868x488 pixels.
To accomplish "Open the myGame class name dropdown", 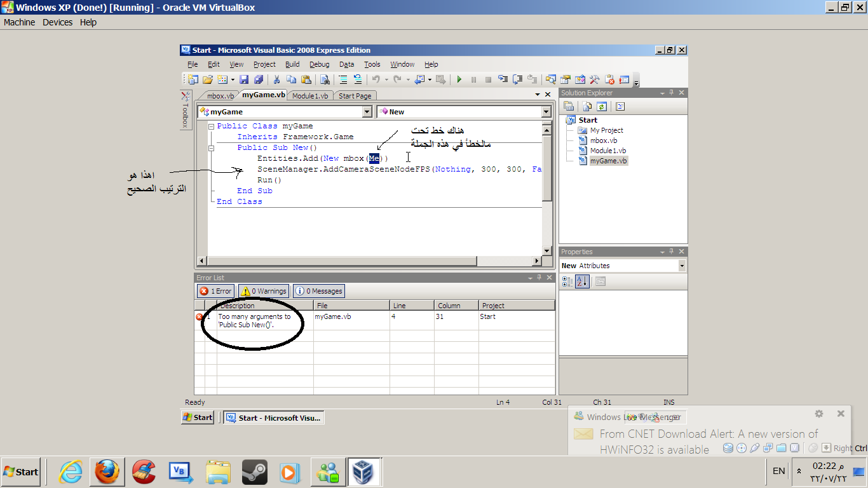I will [367, 112].
